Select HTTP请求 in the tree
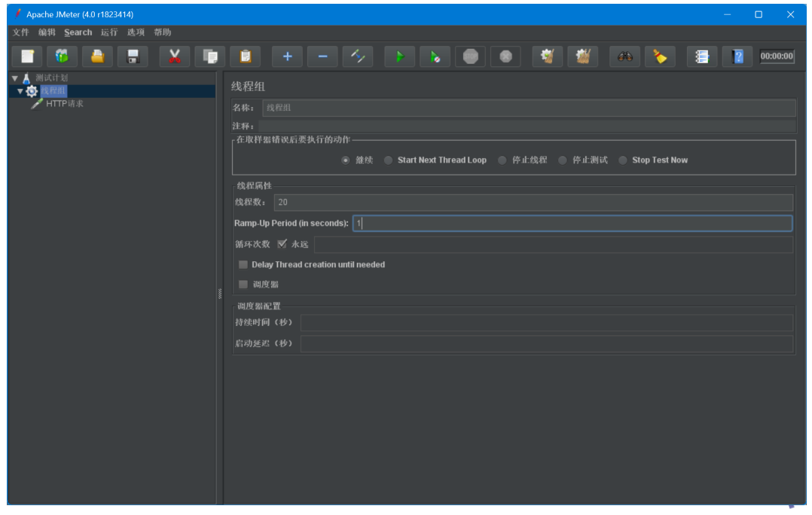The image size is (812, 515). click(64, 103)
